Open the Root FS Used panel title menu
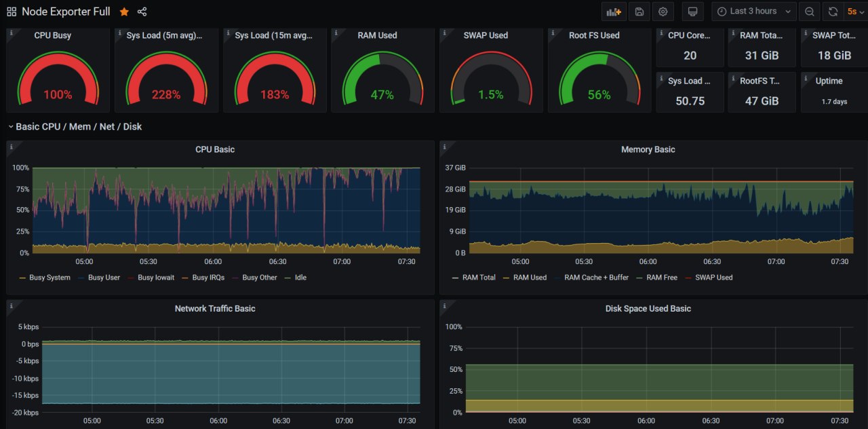868x429 pixels. pyautogui.click(x=594, y=35)
